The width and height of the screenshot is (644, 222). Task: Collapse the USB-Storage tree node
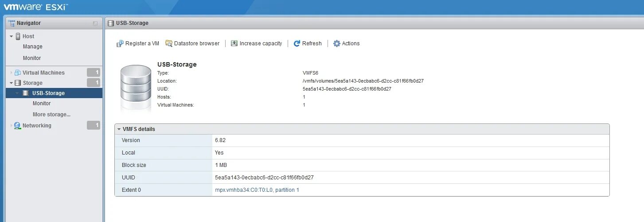(17, 93)
